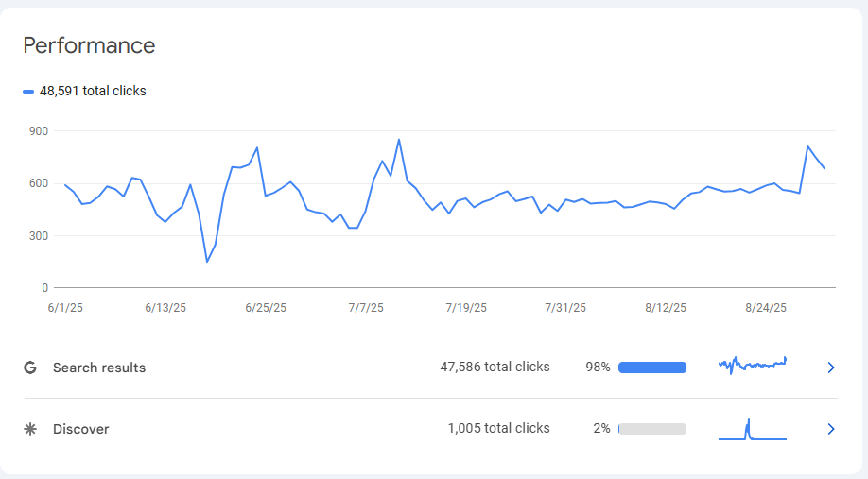
Task: Click the 1,005 total clicks value
Action: click(498, 428)
